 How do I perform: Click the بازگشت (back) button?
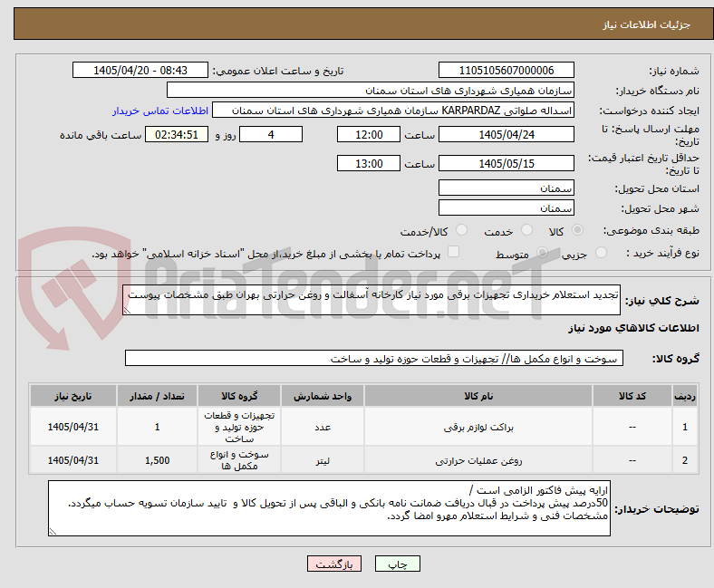point(334,564)
